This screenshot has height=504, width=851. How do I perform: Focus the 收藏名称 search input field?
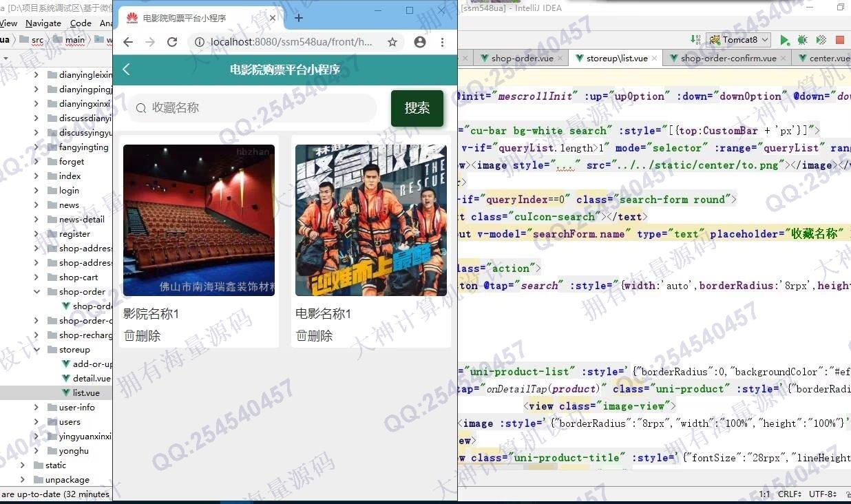(253, 108)
